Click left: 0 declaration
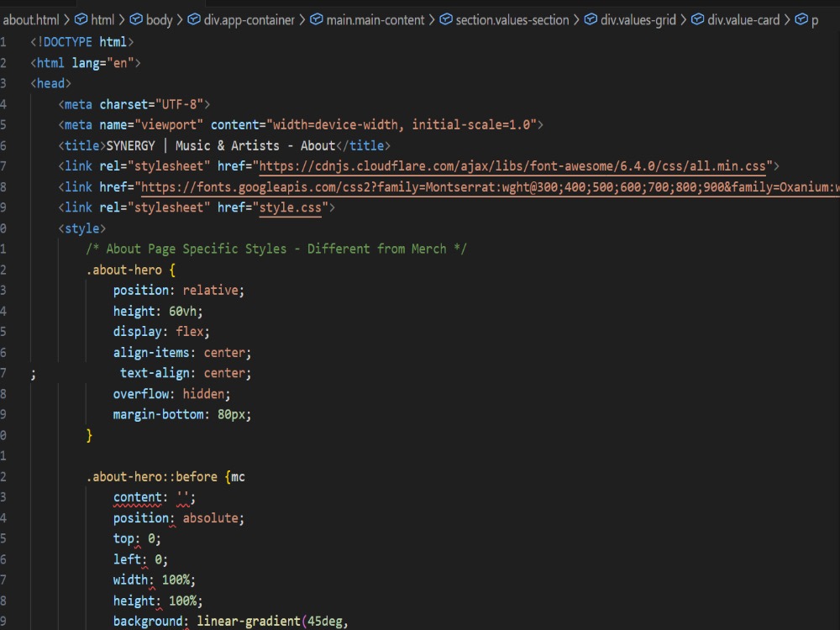840x630 pixels. click(140, 559)
